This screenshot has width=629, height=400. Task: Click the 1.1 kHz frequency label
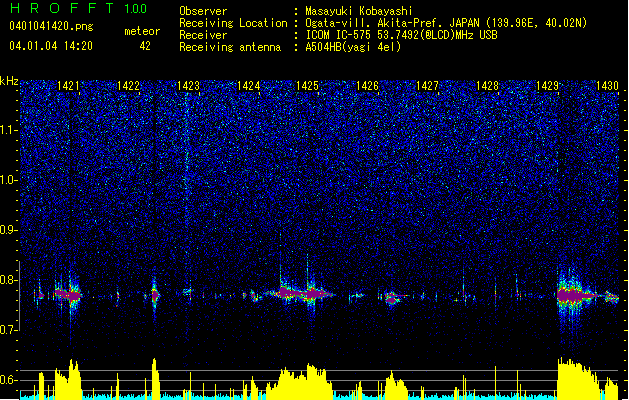[9, 130]
